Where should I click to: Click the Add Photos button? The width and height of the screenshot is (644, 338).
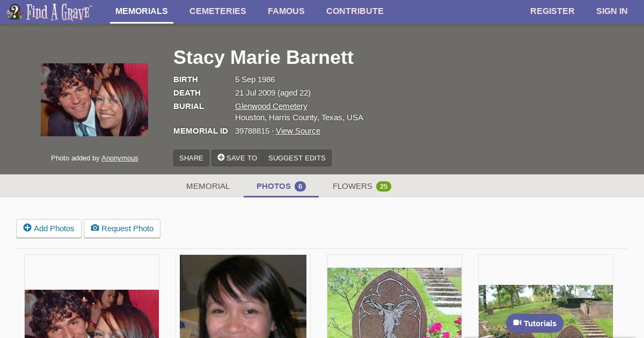click(49, 228)
